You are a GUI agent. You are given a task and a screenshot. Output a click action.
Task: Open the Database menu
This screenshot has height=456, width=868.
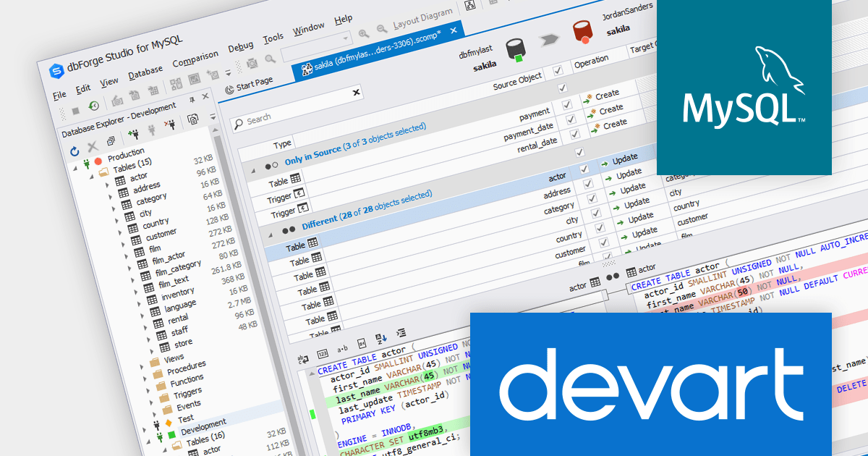[145, 72]
